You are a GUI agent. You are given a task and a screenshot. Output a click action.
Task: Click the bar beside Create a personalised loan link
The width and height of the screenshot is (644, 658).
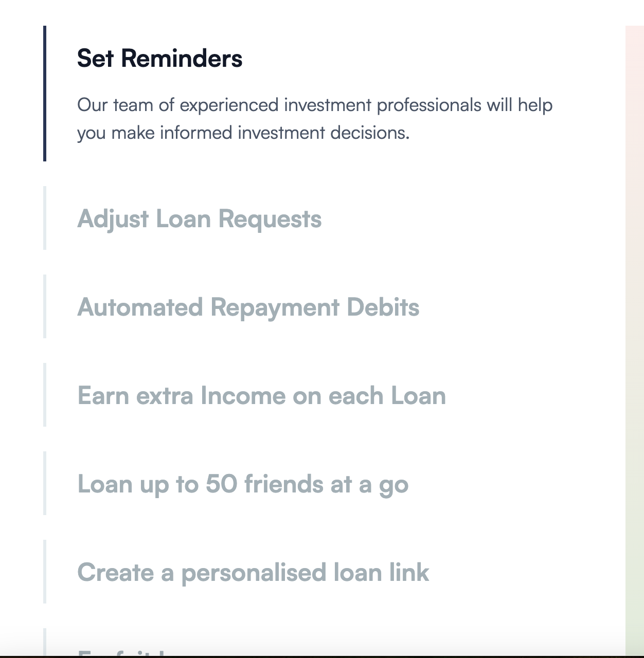tap(45, 572)
